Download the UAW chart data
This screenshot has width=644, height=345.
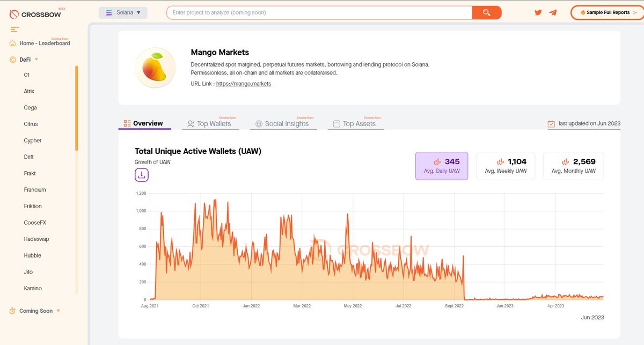pyautogui.click(x=142, y=174)
